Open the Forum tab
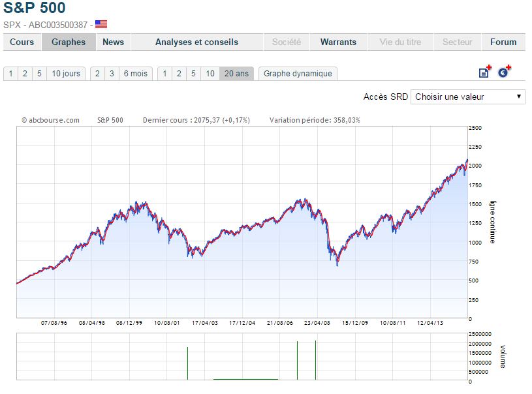 pyautogui.click(x=503, y=42)
